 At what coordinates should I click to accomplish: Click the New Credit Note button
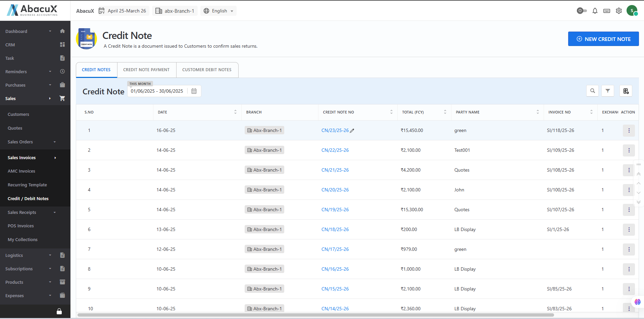point(603,39)
